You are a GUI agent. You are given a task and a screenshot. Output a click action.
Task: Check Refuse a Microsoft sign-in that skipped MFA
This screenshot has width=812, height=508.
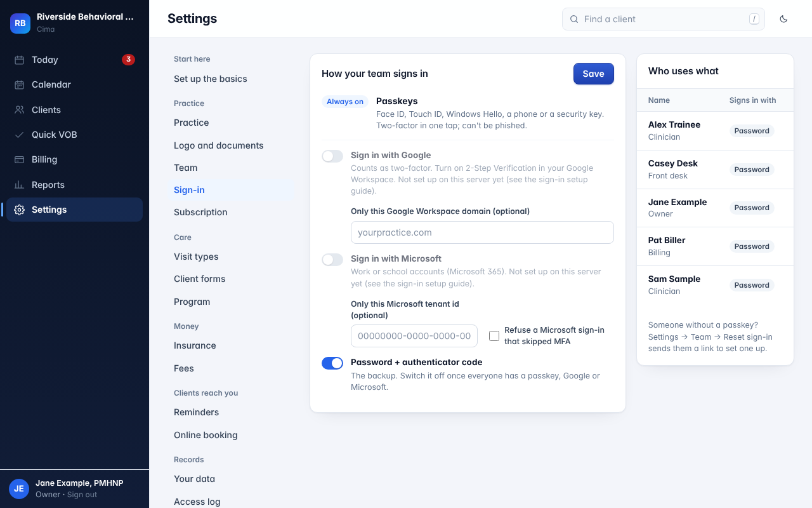pyautogui.click(x=494, y=336)
